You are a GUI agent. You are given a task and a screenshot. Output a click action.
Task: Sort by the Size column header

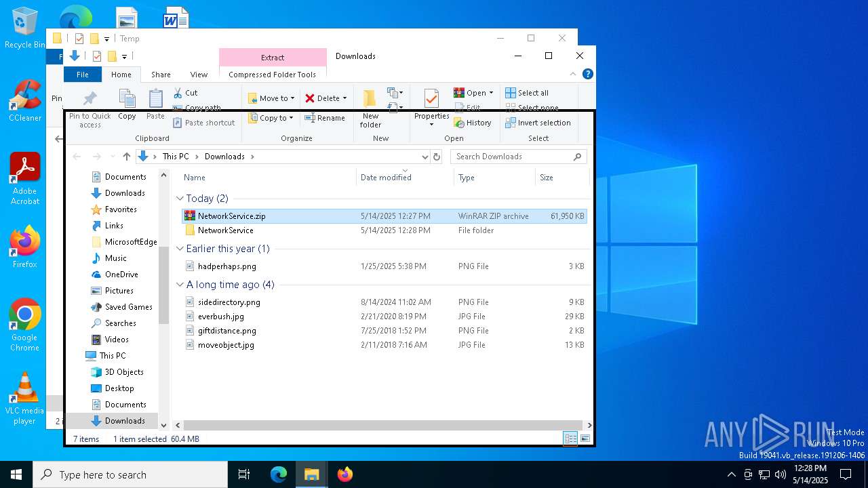pos(561,178)
